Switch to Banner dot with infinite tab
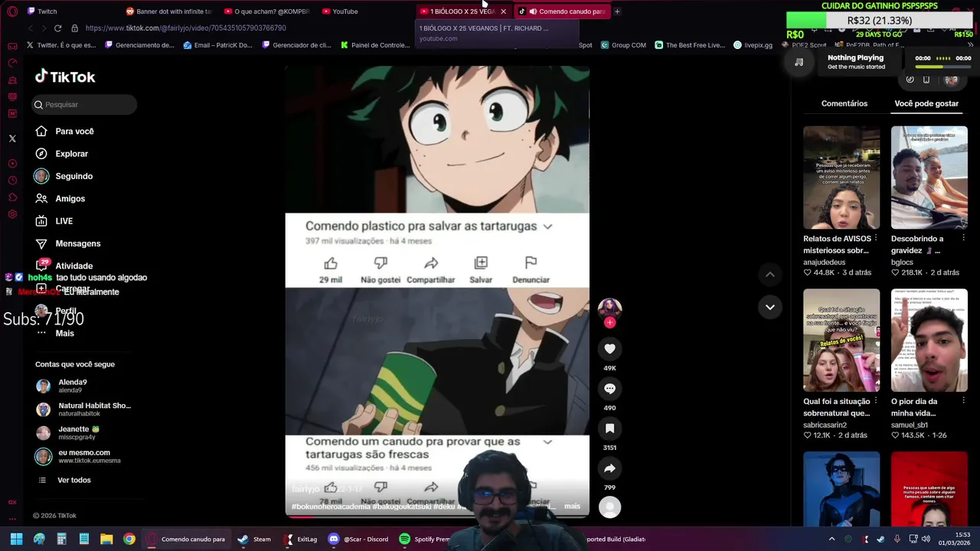The width and height of the screenshot is (980, 551). coord(168,11)
